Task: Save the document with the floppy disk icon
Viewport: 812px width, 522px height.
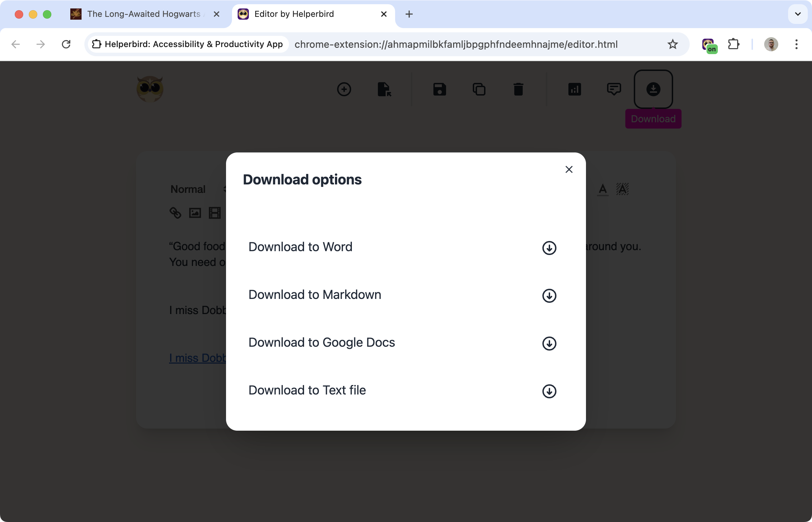Action: [x=439, y=89]
